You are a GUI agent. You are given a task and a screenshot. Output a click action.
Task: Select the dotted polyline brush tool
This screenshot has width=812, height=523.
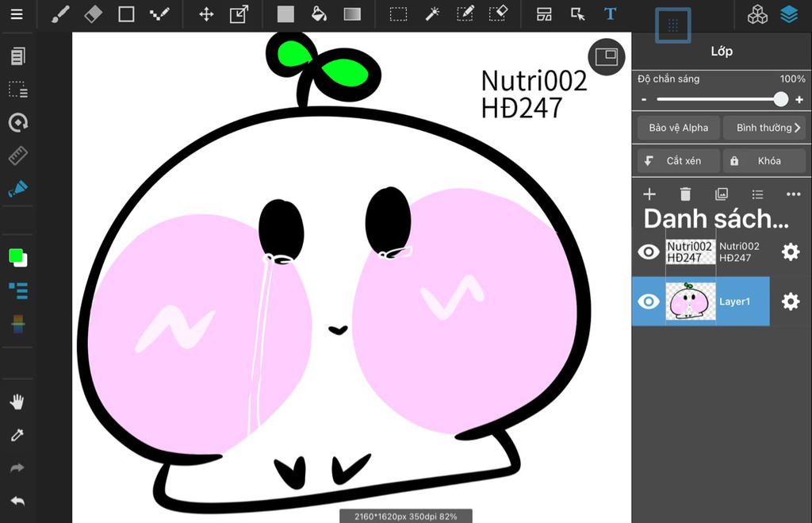(x=159, y=14)
